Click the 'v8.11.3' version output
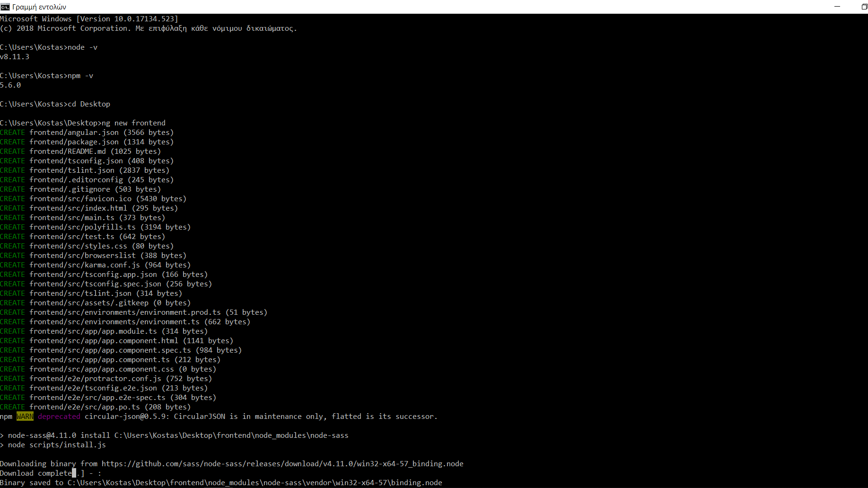This screenshot has width=868, height=488. [15, 57]
